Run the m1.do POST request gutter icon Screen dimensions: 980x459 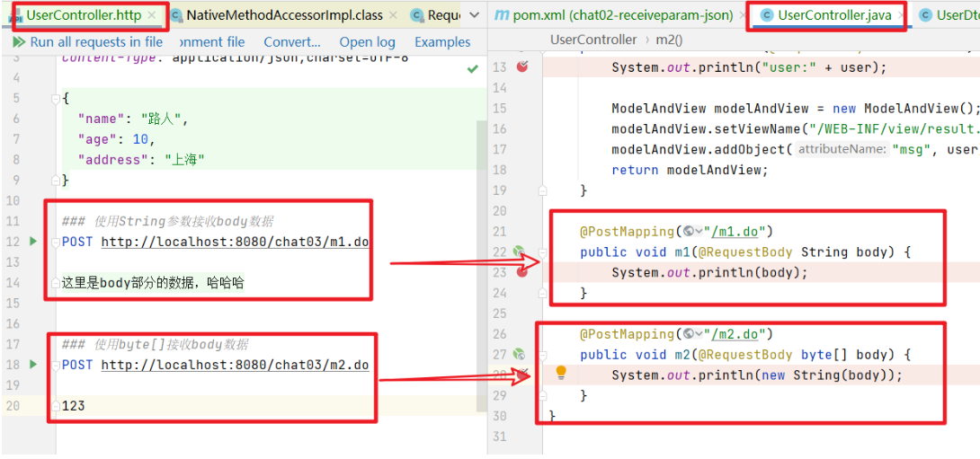[x=34, y=242]
